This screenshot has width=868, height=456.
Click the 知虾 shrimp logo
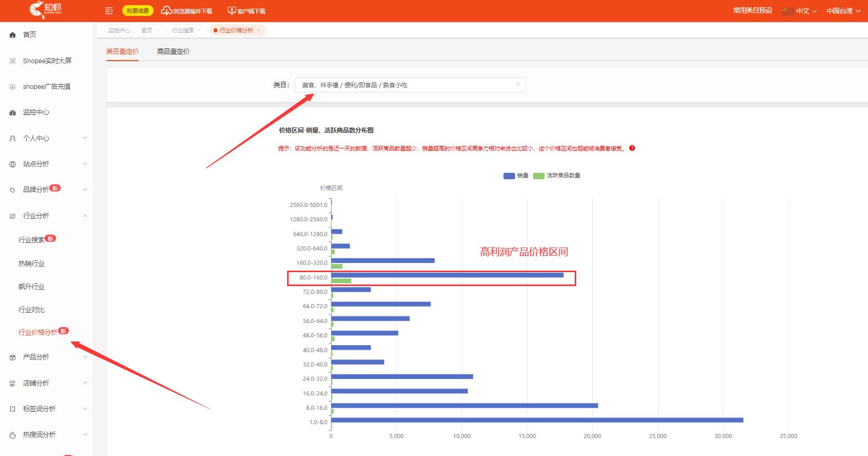pyautogui.click(x=46, y=9)
